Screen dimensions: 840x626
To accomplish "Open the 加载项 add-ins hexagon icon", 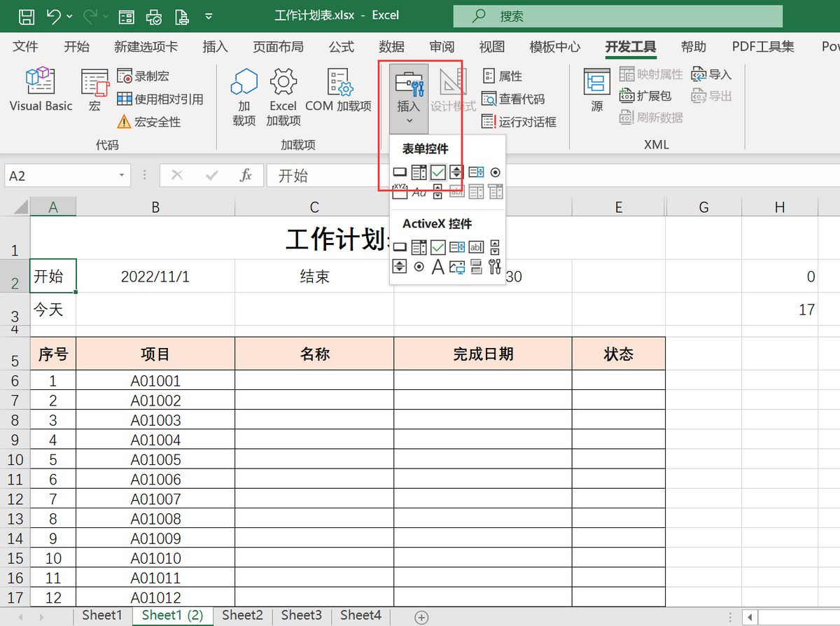I will click(x=244, y=97).
